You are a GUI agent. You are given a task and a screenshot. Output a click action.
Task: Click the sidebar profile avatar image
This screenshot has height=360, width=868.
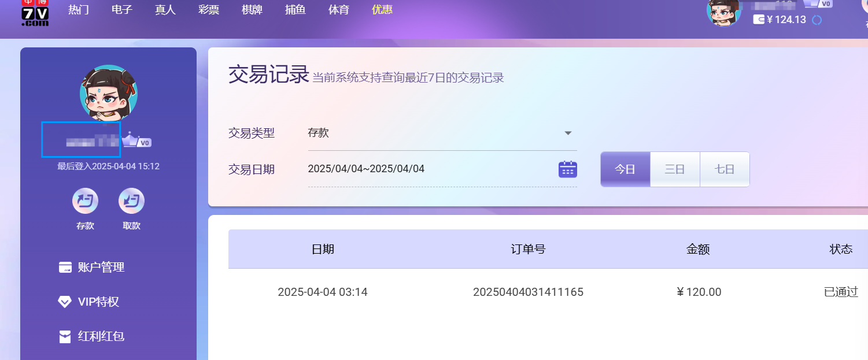click(x=108, y=92)
